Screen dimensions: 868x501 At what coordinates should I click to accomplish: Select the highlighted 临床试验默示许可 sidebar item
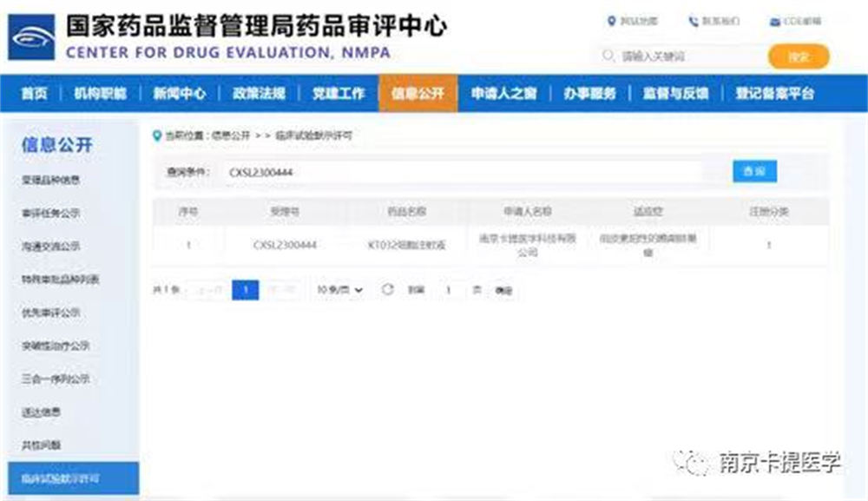pos(73,478)
